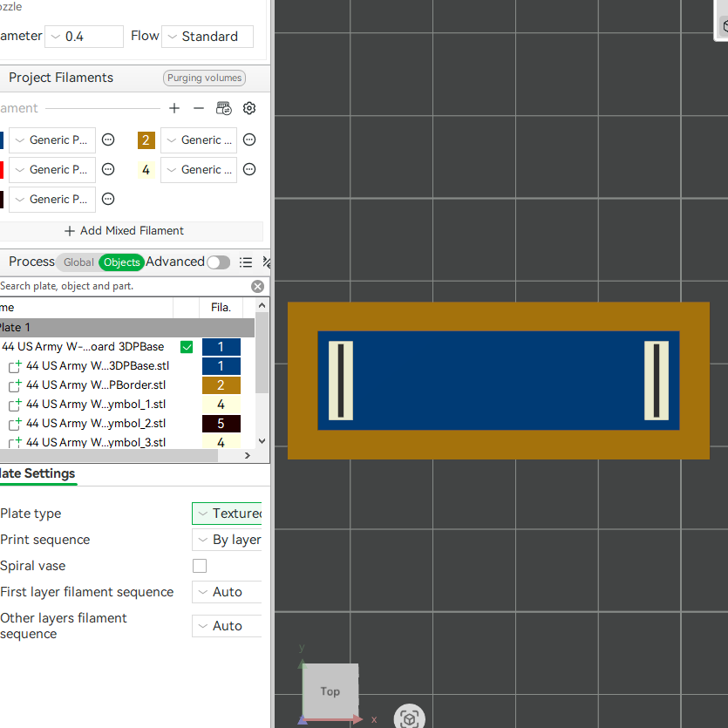The image size is (728, 728).
Task: Open the nozzle diameter 0.4 dropdown
Action: tap(84, 37)
